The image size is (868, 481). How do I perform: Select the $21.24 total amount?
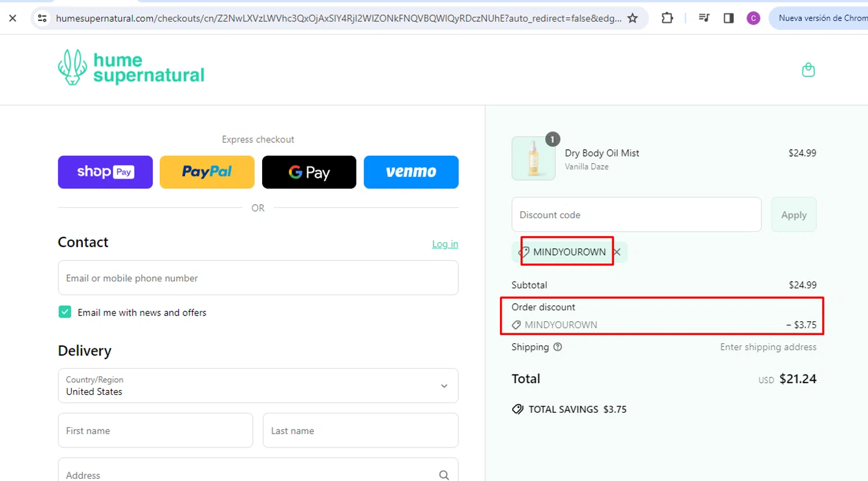click(798, 379)
